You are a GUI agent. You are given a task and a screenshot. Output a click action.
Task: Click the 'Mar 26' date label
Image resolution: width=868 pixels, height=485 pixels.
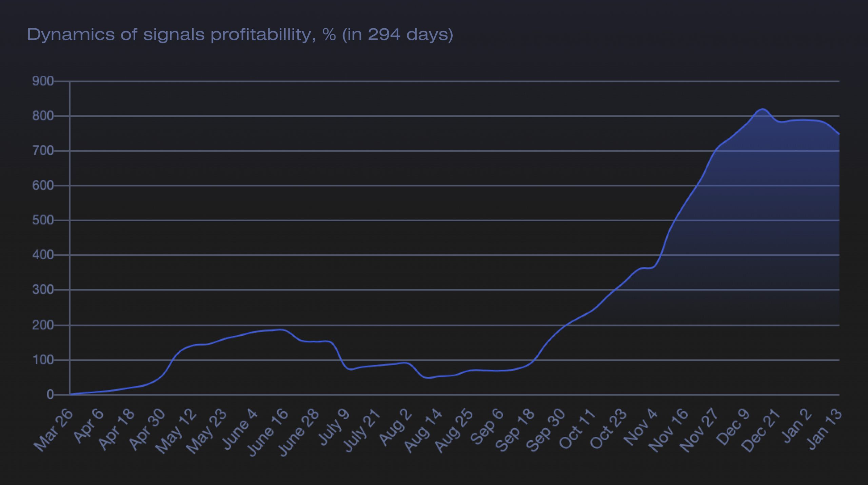(x=54, y=430)
